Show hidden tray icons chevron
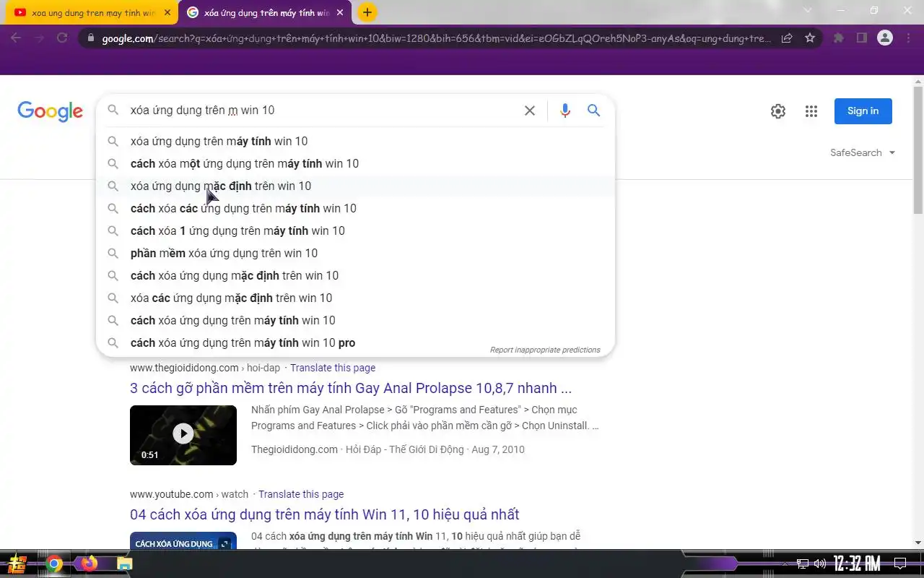The image size is (924, 578). point(785,564)
